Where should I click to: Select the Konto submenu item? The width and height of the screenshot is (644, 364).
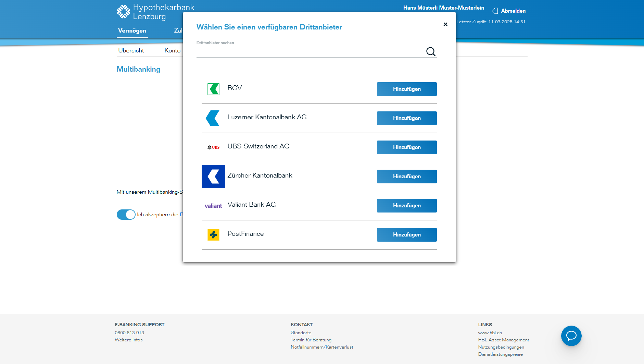pos(172,50)
